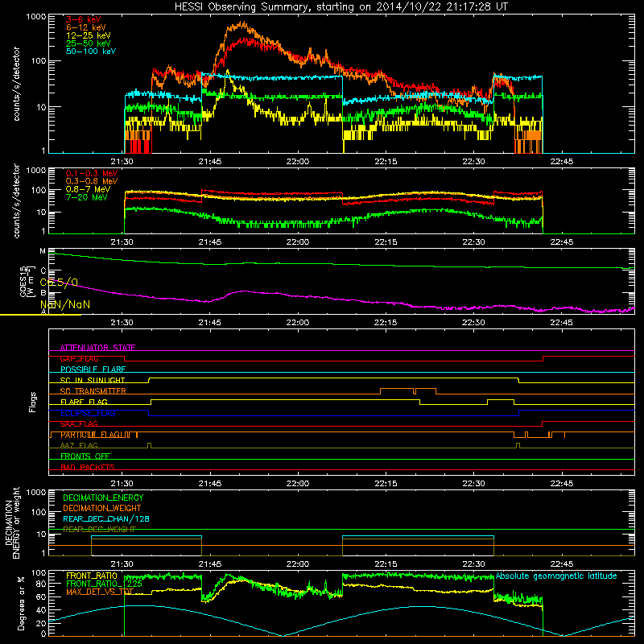Click the GAP_FLAG label

coord(79,358)
